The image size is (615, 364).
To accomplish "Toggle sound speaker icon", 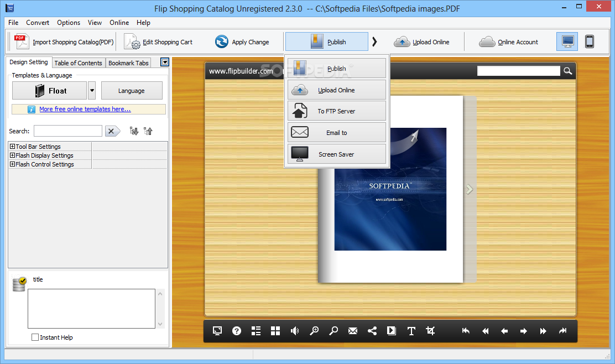I will click(295, 331).
